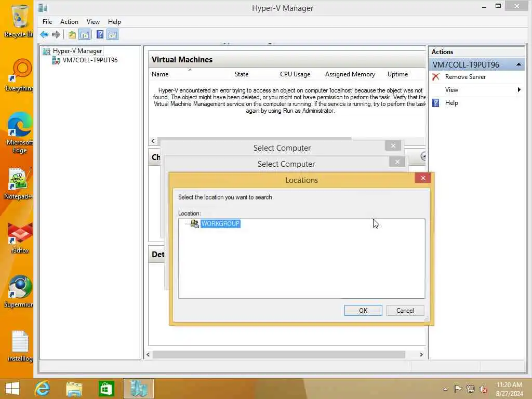Click the Action Center flag tray icon

click(x=458, y=389)
